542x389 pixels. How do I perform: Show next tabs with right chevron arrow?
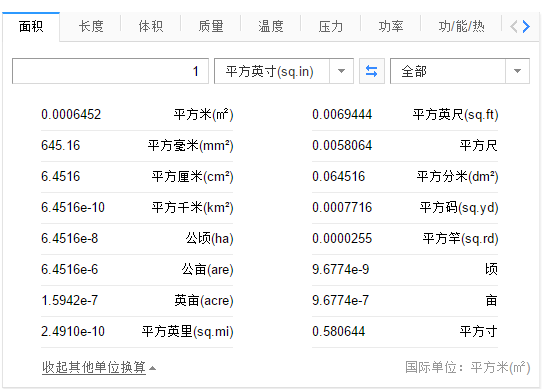(x=526, y=26)
